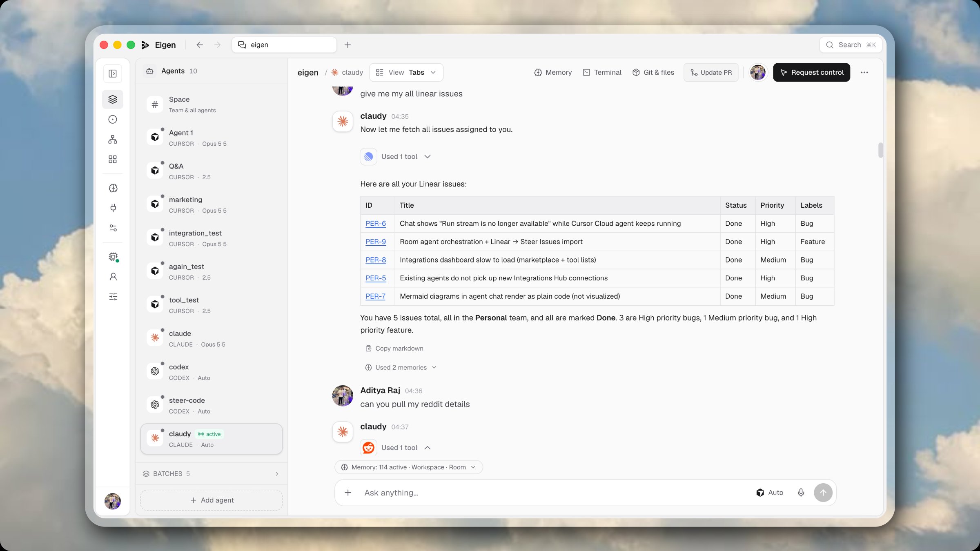Click the Search field

[851, 45]
